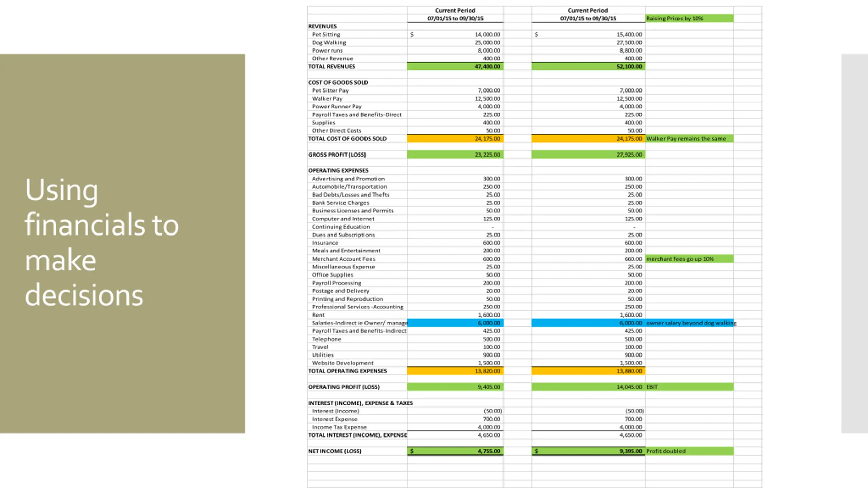Select the Dog Walking 25,000.00 value
The width and height of the screenshot is (868, 488).
(487, 42)
